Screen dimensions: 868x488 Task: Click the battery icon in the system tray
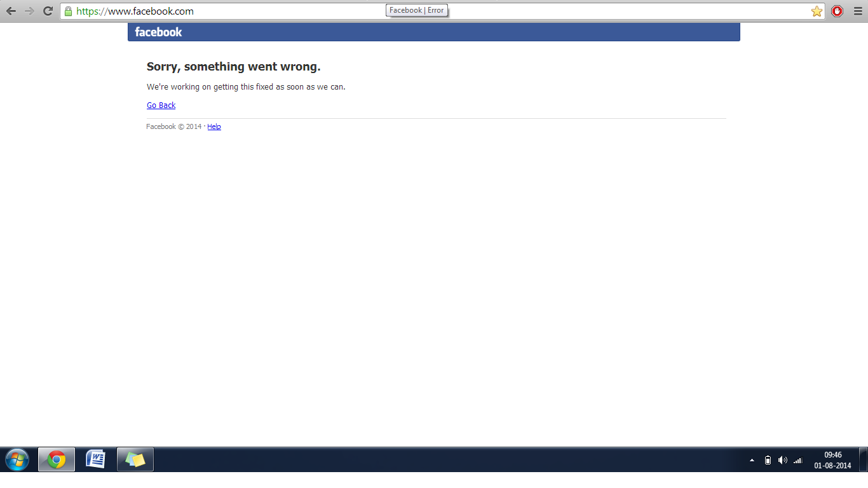click(768, 460)
